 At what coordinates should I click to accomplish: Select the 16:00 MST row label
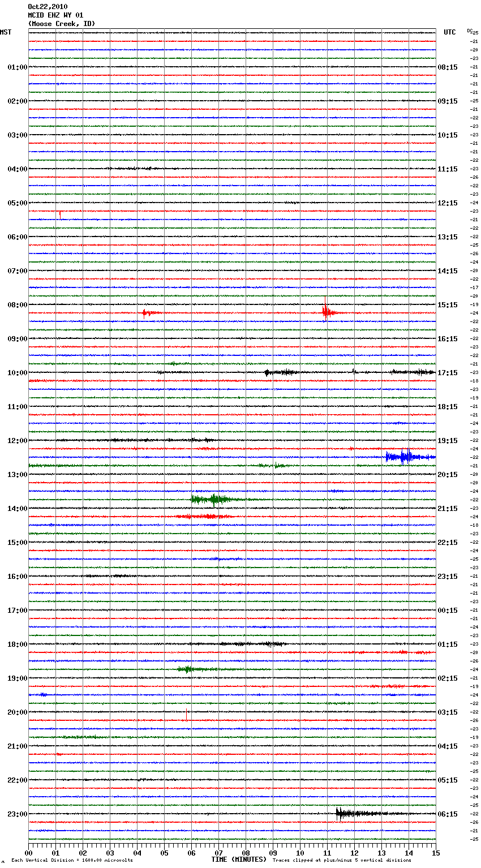click(x=18, y=577)
